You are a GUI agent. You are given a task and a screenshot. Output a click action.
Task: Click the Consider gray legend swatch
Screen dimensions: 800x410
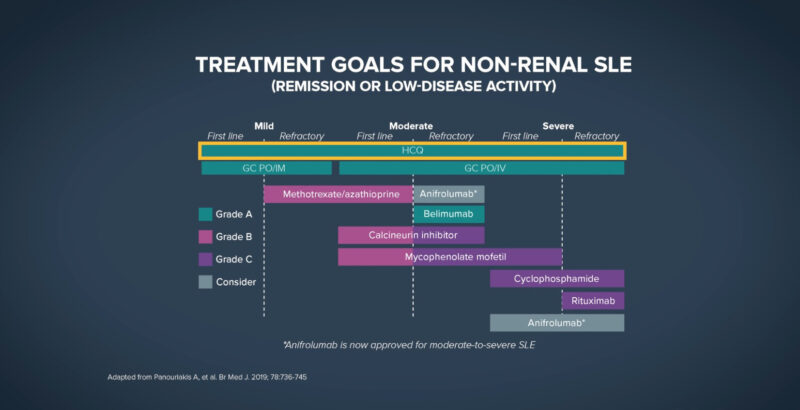(205, 282)
